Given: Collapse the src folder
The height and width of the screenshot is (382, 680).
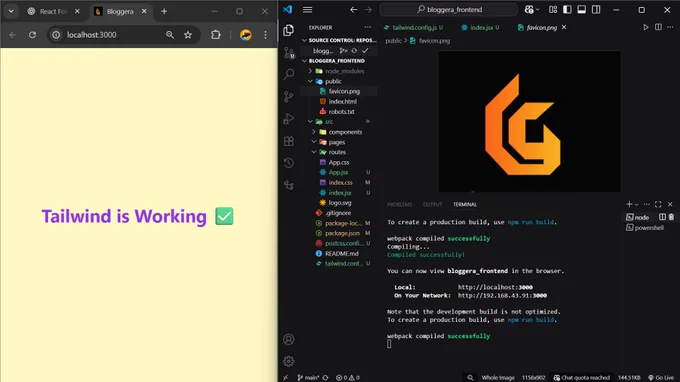Looking at the screenshot, I should [310, 122].
